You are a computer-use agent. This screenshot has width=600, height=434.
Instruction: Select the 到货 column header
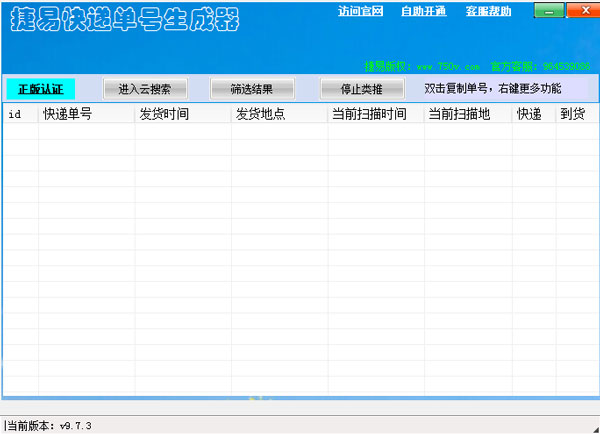(574, 114)
